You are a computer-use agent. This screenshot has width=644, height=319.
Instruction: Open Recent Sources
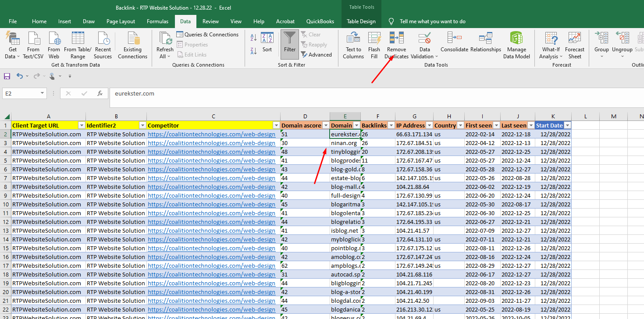[x=103, y=46]
